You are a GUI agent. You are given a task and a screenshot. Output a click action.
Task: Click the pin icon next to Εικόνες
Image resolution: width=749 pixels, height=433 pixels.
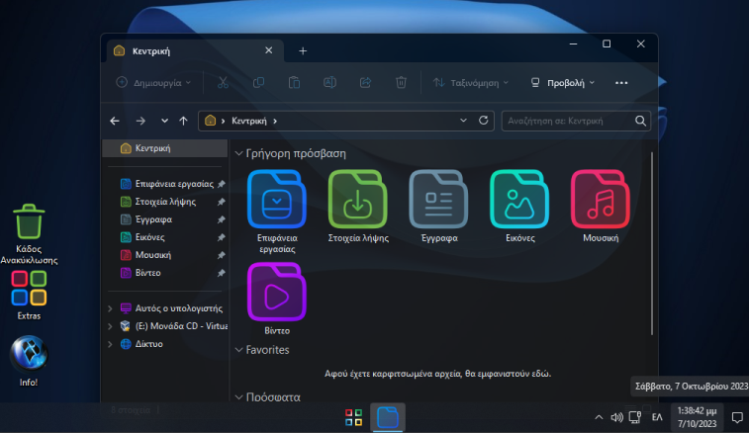[x=221, y=237]
